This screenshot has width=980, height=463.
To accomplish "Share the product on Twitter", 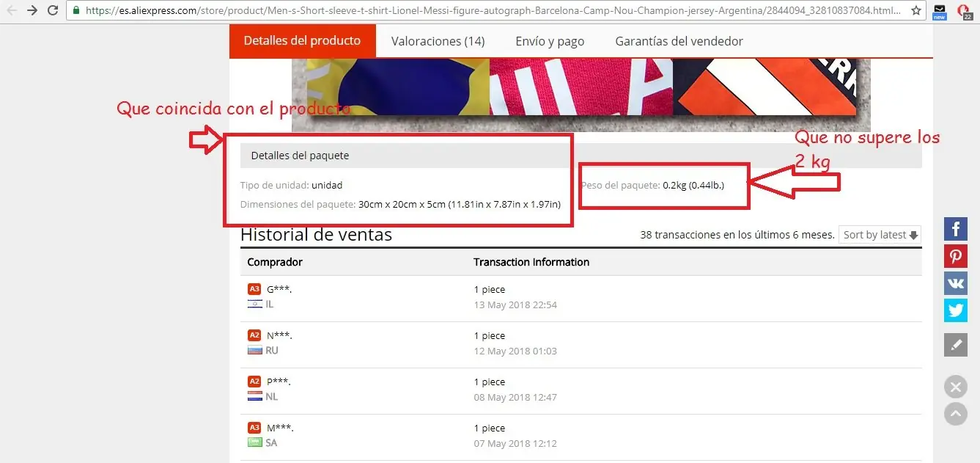I will pos(956,310).
